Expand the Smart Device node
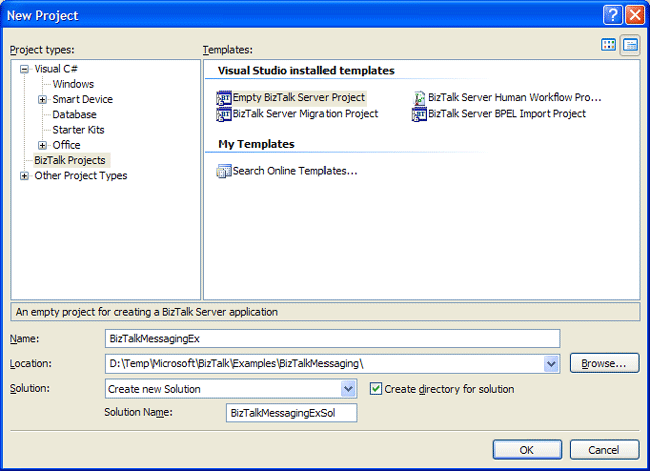The image size is (650, 471). pyautogui.click(x=42, y=100)
